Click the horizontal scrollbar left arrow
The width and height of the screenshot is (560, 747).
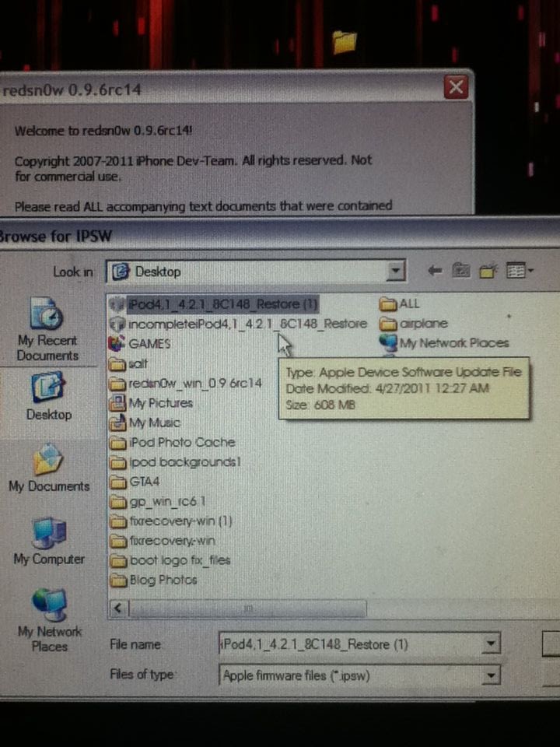[x=118, y=608]
